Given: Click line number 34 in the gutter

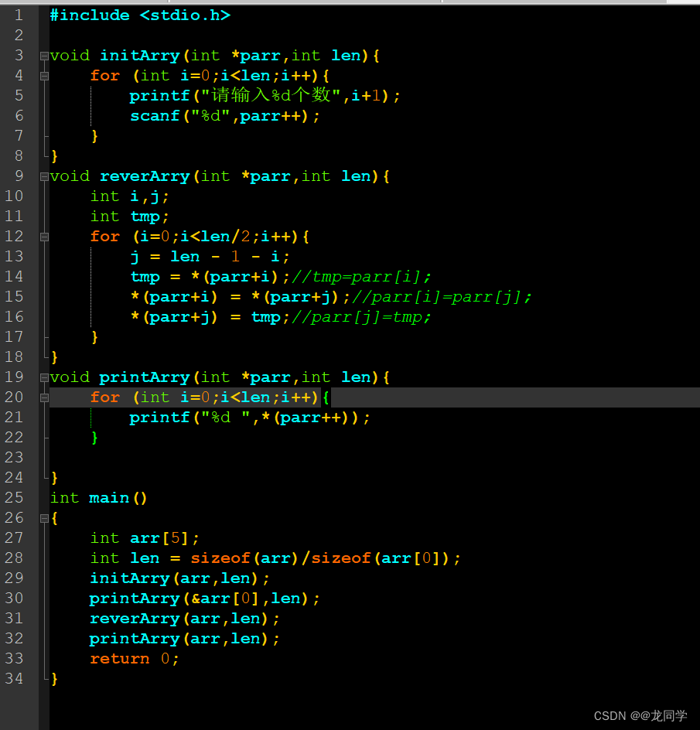Looking at the screenshot, I should click(x=14, y=678).
